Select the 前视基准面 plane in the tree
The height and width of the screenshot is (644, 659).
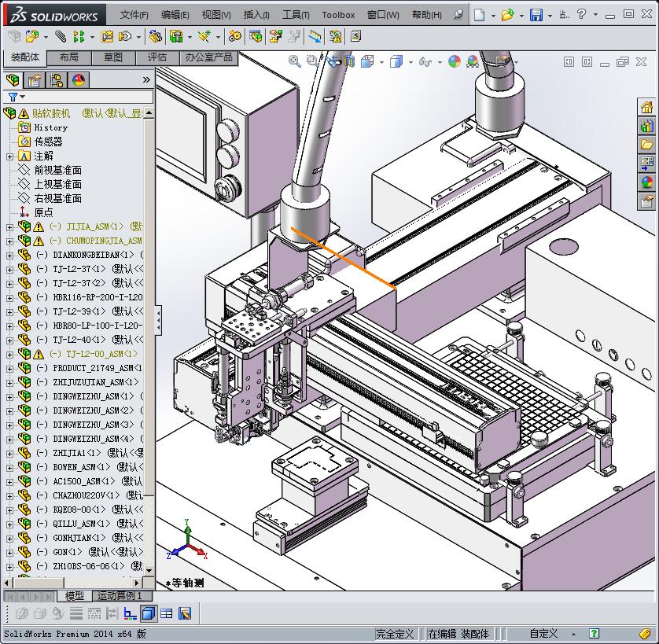tap(57, 171)
